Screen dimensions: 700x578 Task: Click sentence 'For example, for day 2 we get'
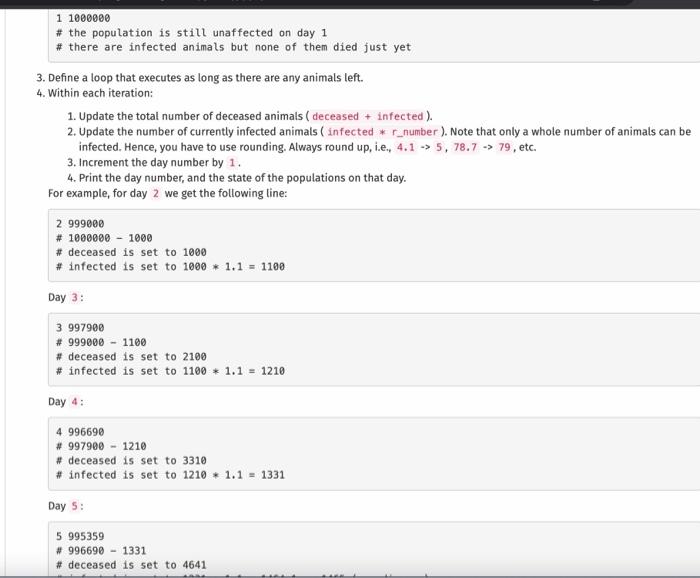(167, 194)
